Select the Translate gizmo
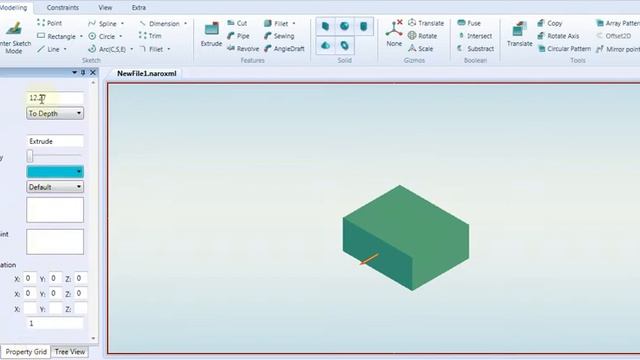Screen dimensions: 640x360 [426, 23]
